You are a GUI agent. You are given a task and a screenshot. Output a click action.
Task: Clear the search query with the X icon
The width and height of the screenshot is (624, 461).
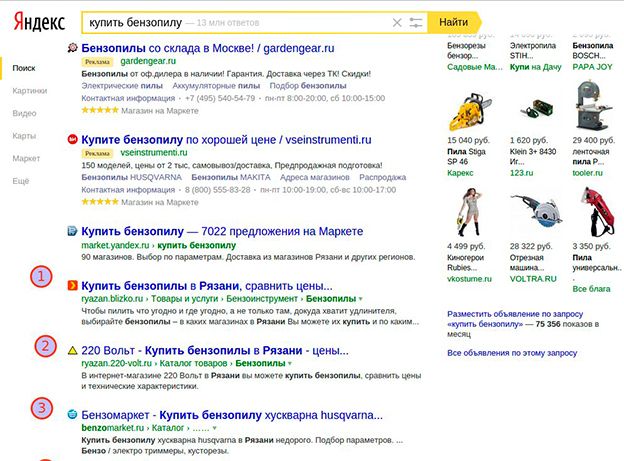[x=397, y=22]
